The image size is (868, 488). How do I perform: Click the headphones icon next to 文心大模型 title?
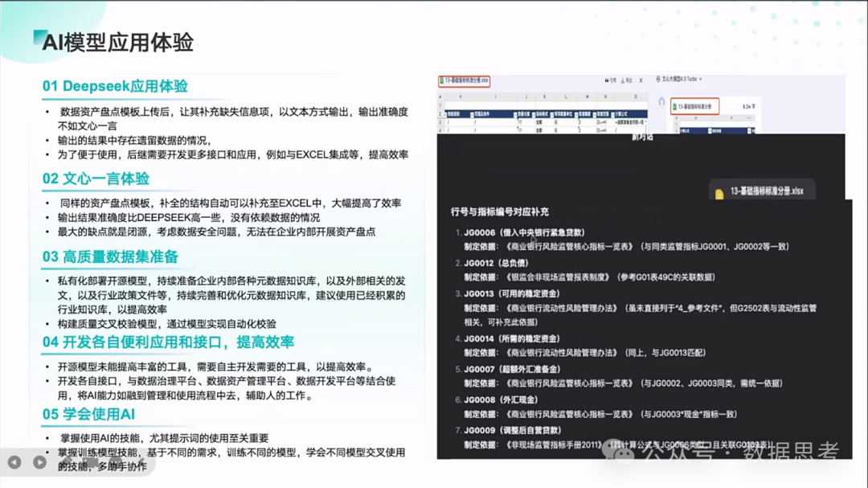point(658,80)
